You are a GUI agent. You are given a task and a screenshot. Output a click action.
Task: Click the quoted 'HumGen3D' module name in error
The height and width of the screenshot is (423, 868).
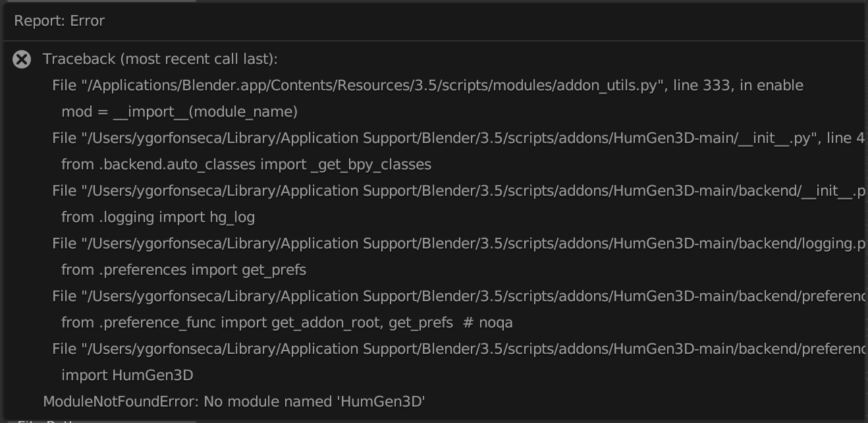pyautogui.click(x=381, y=401)
